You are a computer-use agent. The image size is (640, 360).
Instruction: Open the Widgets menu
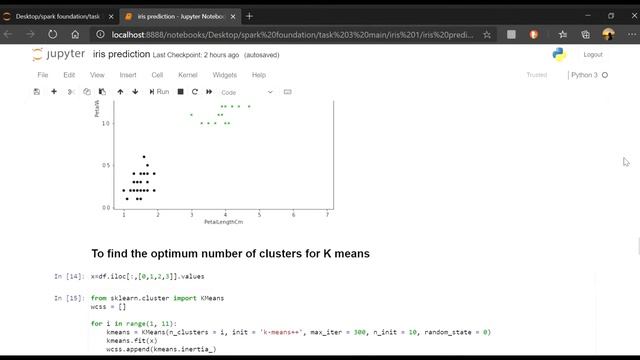pos(224,75)
